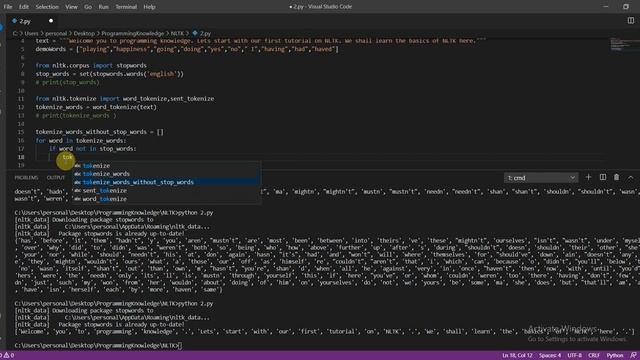640x360 pixels.
Task: Click line 7 nltk.corpus import statement
Action: click(91, 65)
